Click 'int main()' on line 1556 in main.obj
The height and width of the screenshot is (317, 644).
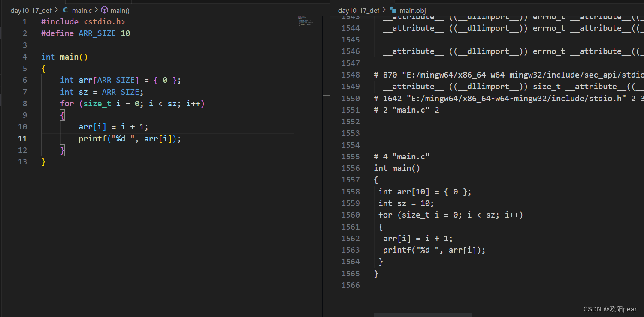point(397,168)
